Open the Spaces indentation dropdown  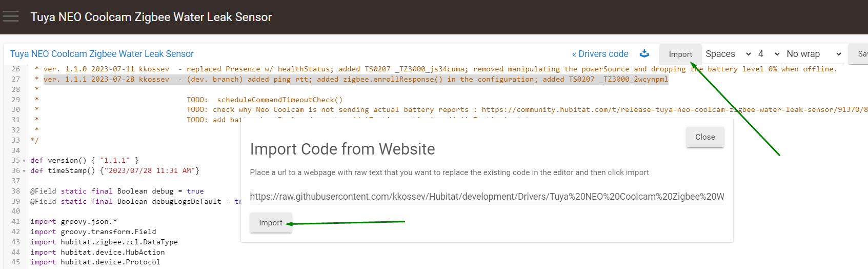pos(728,54)
